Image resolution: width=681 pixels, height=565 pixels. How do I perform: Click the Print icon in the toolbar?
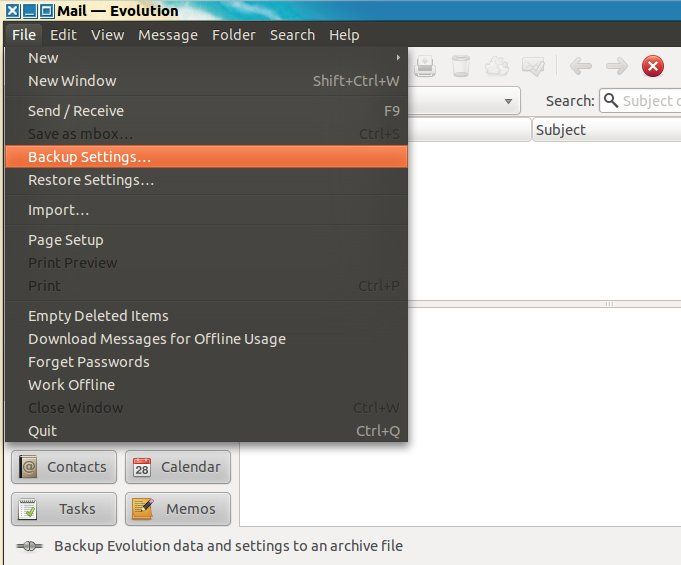click(425, 67)
